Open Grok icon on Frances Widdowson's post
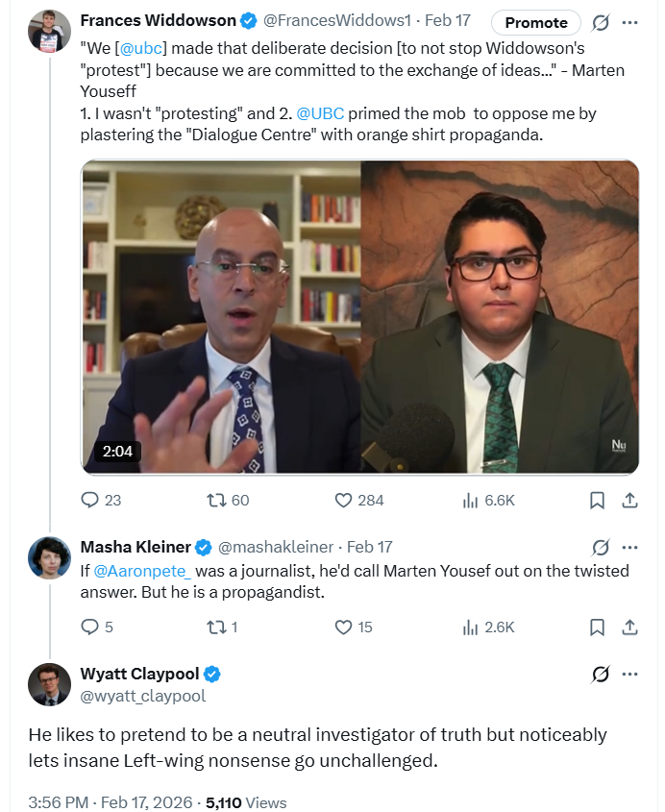Image resolution: width=665 pixels, height=812 pixels. (x=600, y=22)
